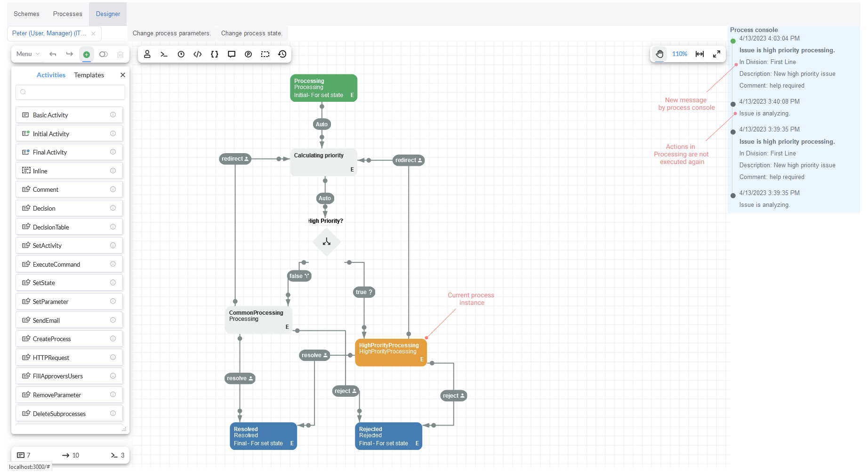Click the commands count 3 in status bar

[x=118, y=455]
